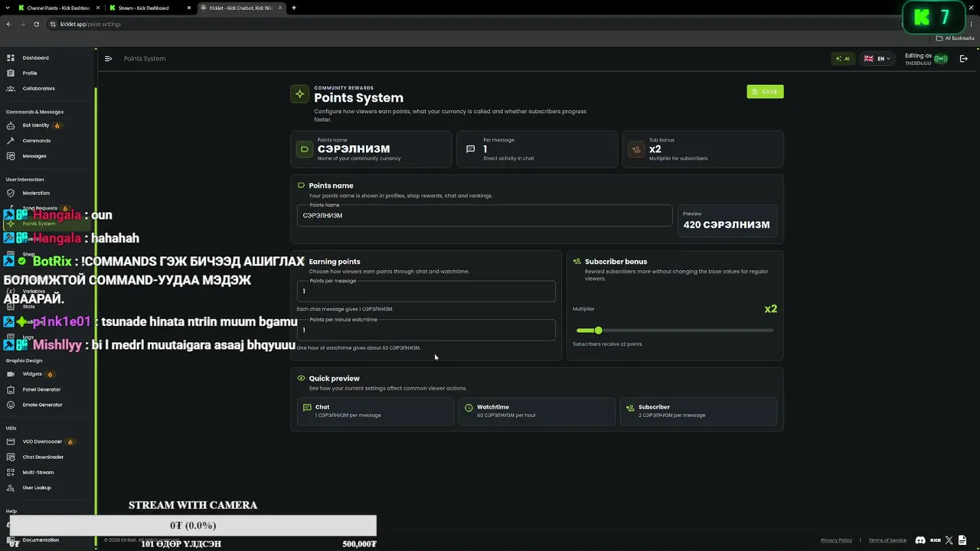Open the Moderation shield icon

11,193
